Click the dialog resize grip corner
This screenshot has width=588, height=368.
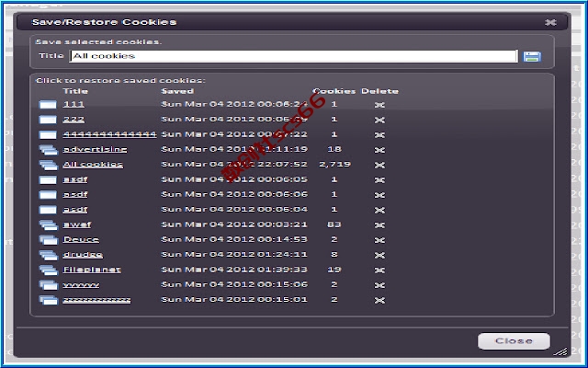561,351
